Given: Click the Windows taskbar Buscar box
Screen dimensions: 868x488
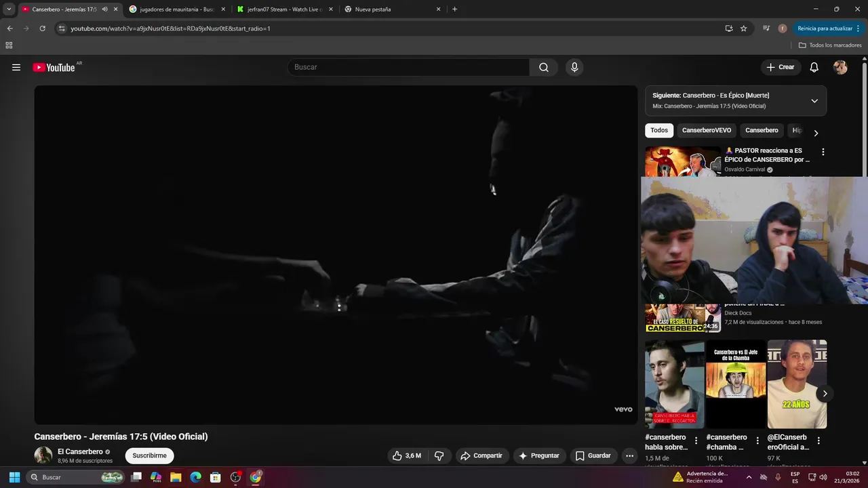Looking at the screenshot, I should (76, 477).
